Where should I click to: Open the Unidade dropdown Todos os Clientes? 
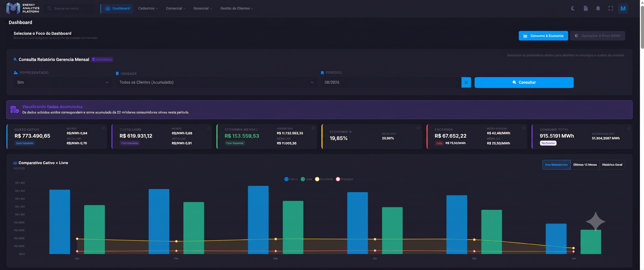(x=217, y=82)
